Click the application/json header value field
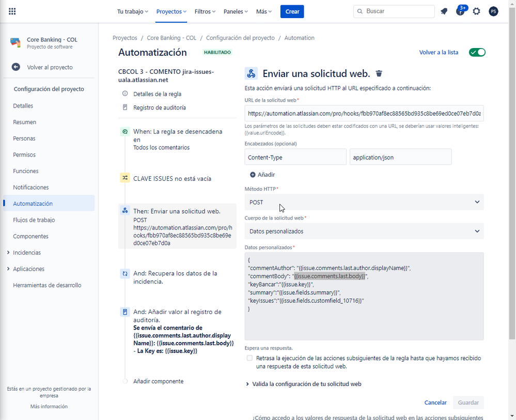 point(400,157)
